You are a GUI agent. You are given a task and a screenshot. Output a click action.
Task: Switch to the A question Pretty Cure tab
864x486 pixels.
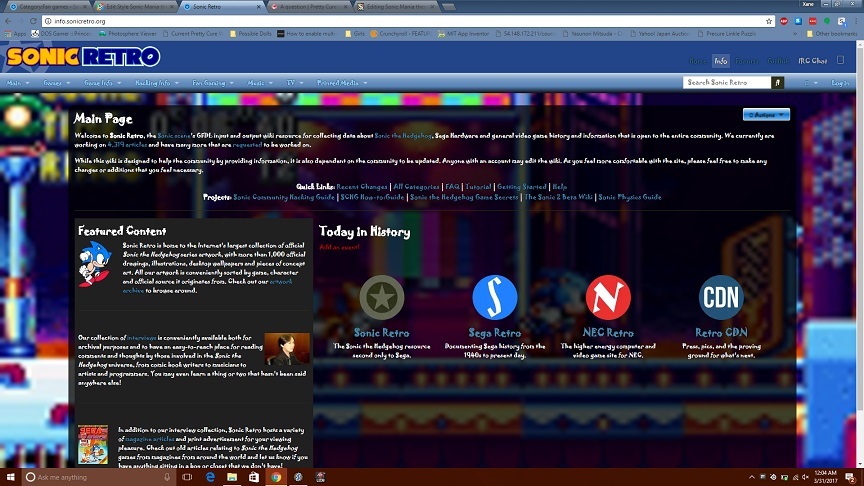click(x=310, y=7)
